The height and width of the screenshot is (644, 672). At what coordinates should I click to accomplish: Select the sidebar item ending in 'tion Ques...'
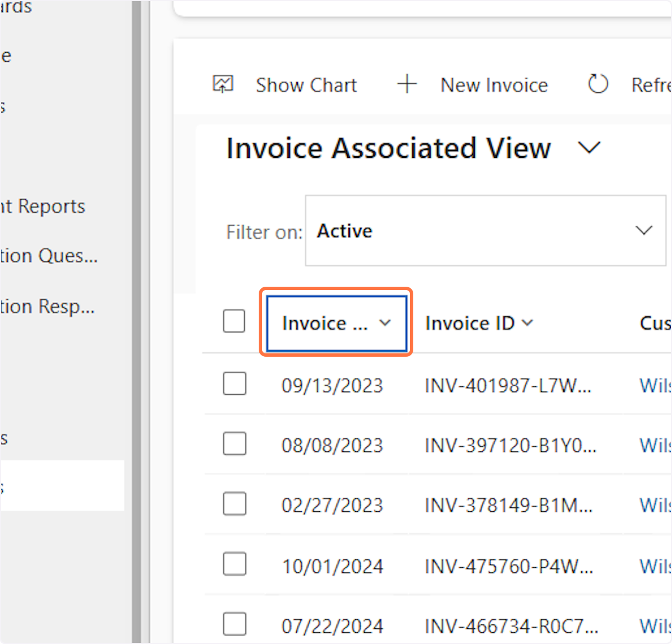tap(49, 256)
